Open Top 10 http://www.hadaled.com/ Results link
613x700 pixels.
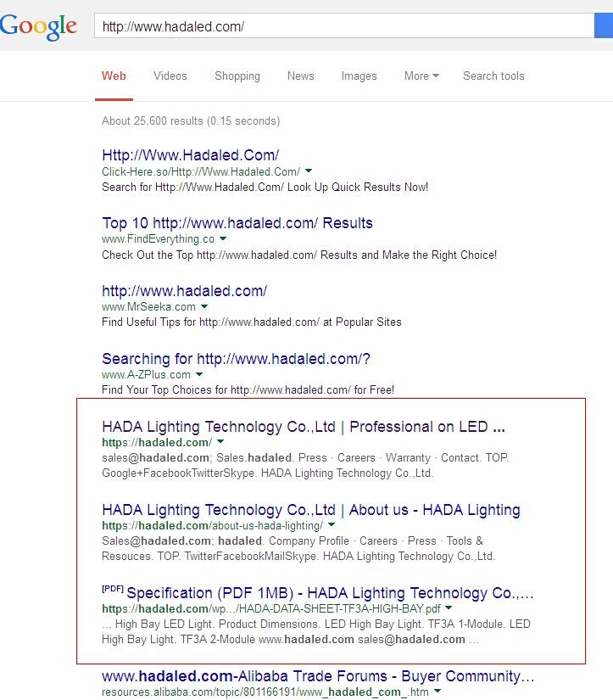[x=237, y=223]
